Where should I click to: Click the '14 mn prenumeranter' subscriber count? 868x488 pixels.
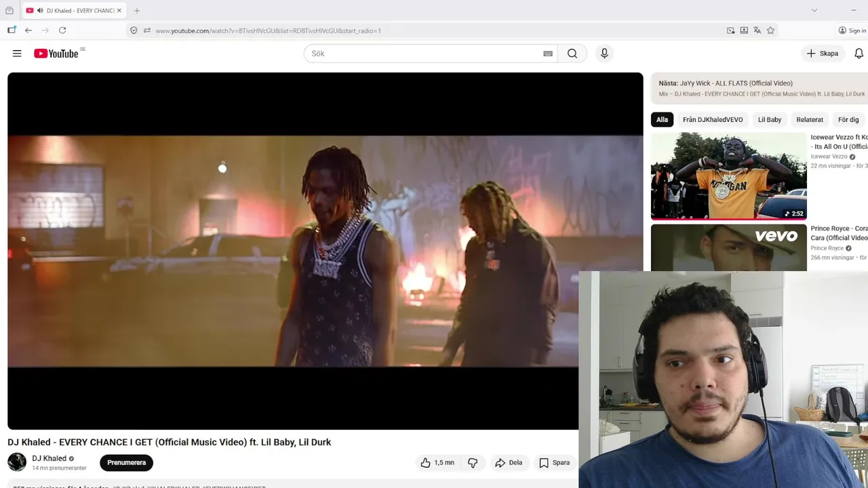click(x=59, y=468)
